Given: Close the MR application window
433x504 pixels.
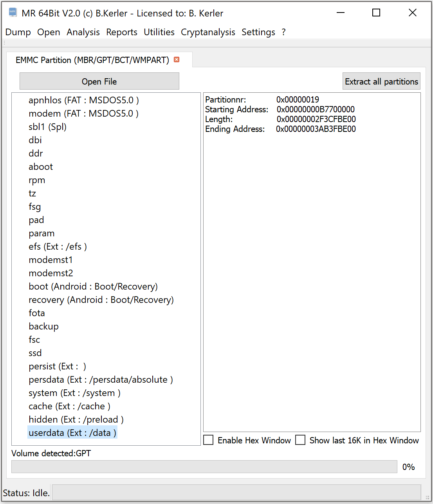Looking at the screenshot, I should pos(412,13).
